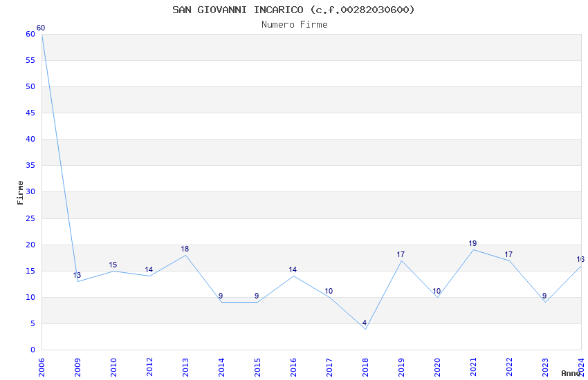
Task: Click the Anno x-axis label
Action: [571, 373]
